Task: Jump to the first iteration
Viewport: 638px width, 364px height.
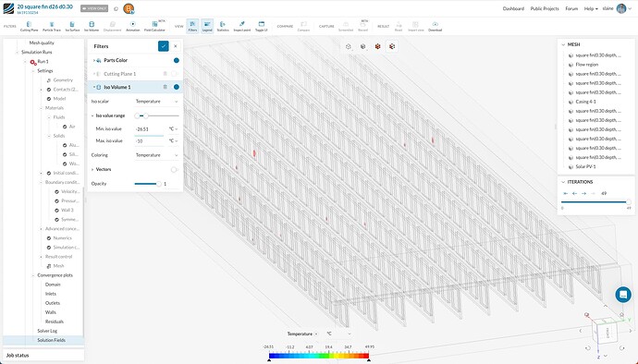Action: 565,194
